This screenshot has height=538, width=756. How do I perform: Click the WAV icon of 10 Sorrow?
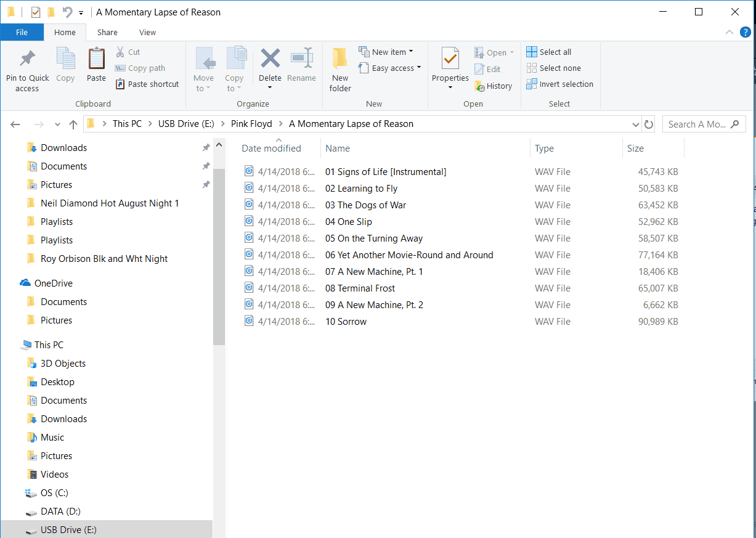[x=249, y=320]
